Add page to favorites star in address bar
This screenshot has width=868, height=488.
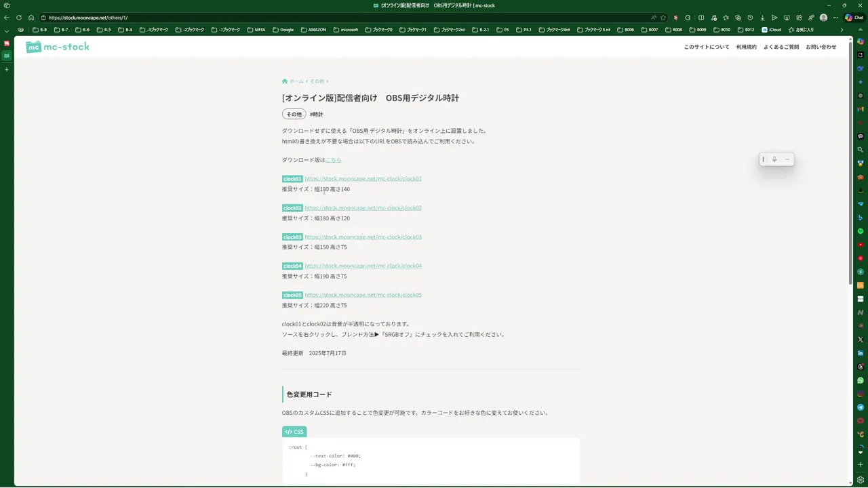(x=663, y=18)
